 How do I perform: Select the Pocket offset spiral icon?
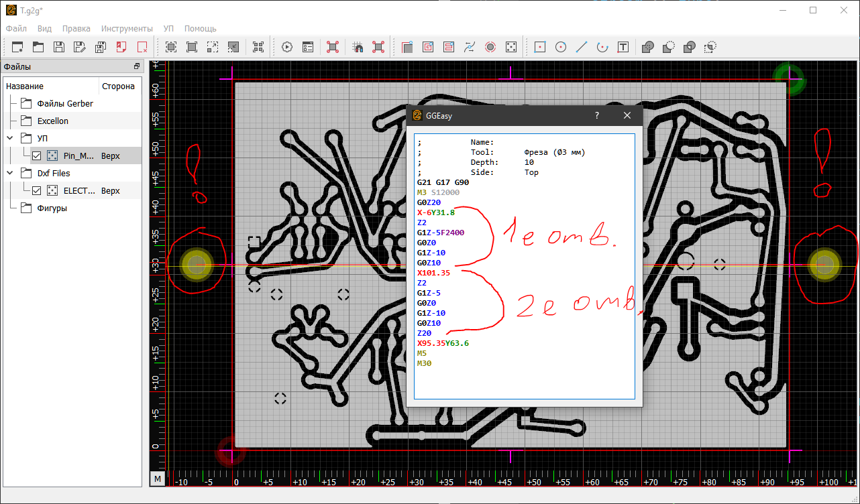point(428,47)
